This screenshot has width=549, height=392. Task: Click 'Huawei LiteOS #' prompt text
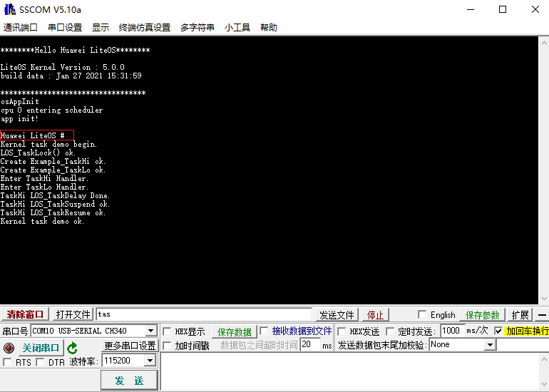[x=33, y=135]
